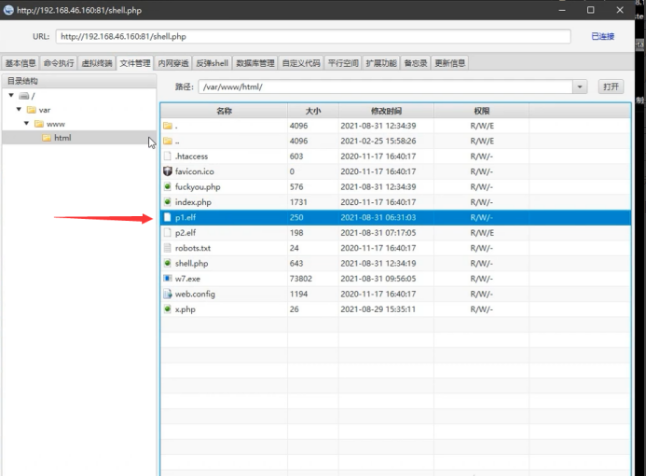Image resolution: width=646 pixels, height=476 pixels.
Task: Switch to the 平行空间 tab
Action: (343, 63)
